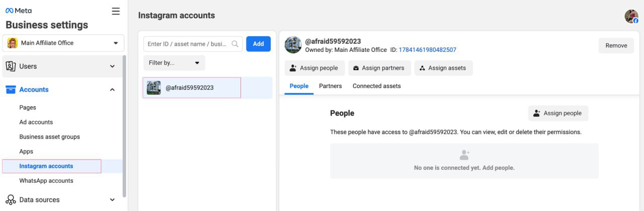
Task: Click the search magnifier icon
Action: click(x=235, y=44)
